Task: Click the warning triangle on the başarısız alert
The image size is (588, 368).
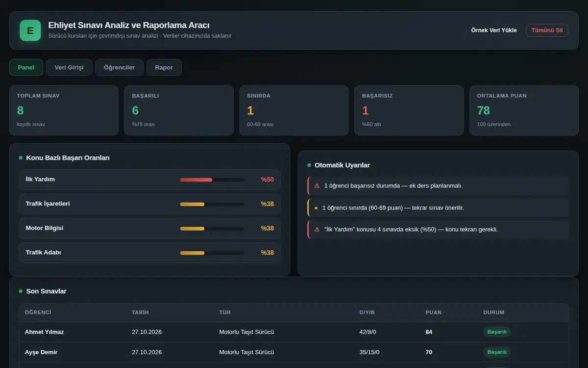Action: click(x=317, y=186)
